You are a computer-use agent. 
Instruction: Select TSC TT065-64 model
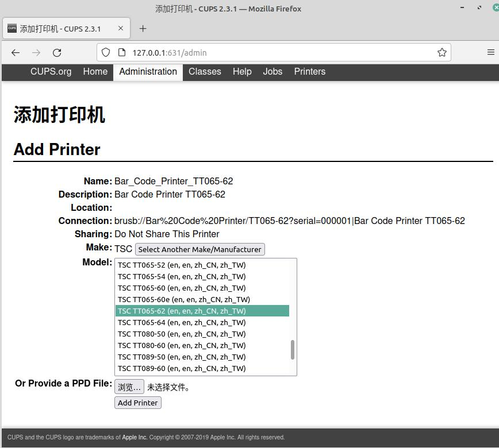(x=202, y=322)
